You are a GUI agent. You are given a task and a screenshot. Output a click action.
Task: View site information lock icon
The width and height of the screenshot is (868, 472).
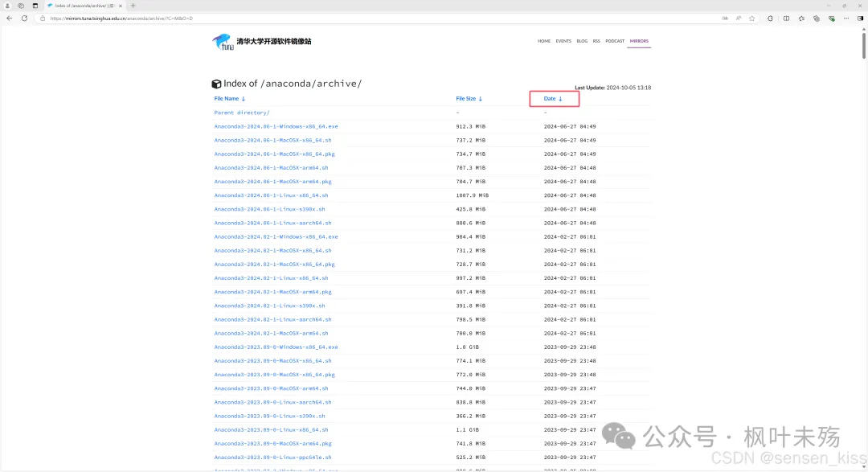point(43,18)
